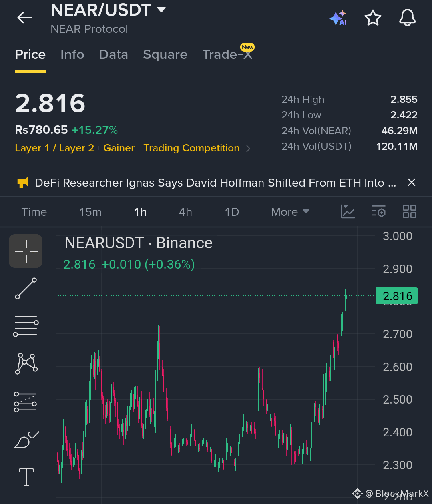Add NEAR/USDT to favorites with star
This screenshot has width=432, height=504.
(373, 18)
